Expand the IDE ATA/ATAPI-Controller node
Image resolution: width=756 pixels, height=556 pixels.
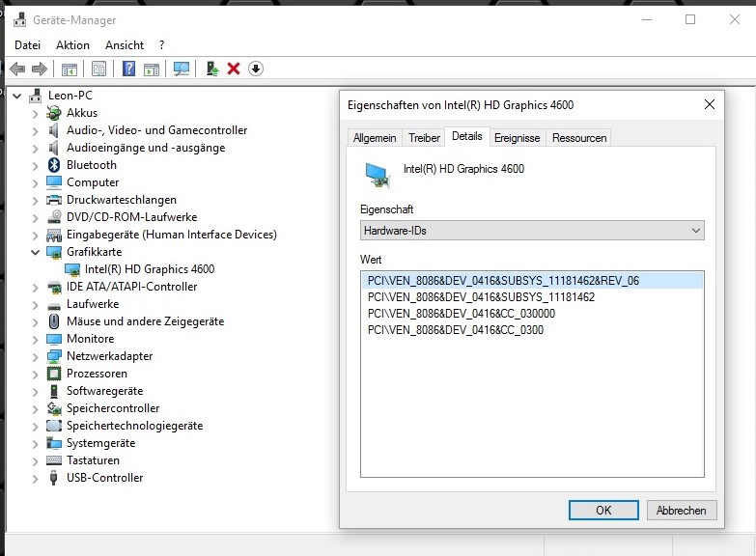(35, 287)
